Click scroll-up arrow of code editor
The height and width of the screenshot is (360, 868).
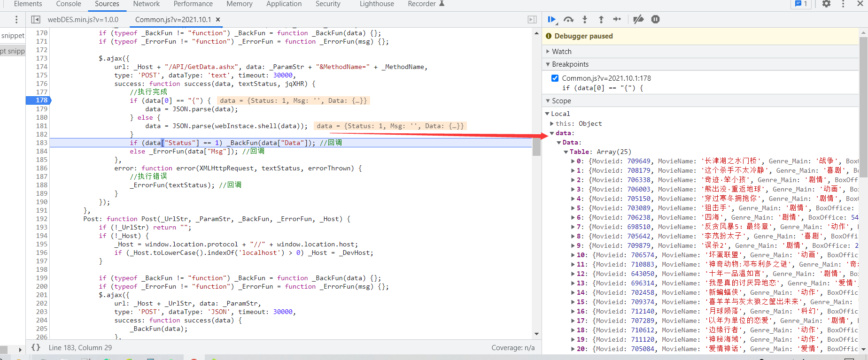(536, 33)
